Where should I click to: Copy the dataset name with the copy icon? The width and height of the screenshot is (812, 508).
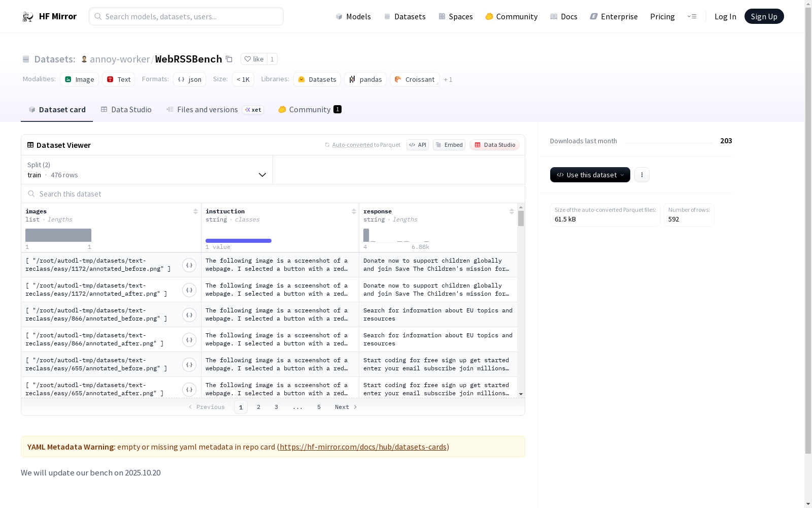tap(229, 59)
